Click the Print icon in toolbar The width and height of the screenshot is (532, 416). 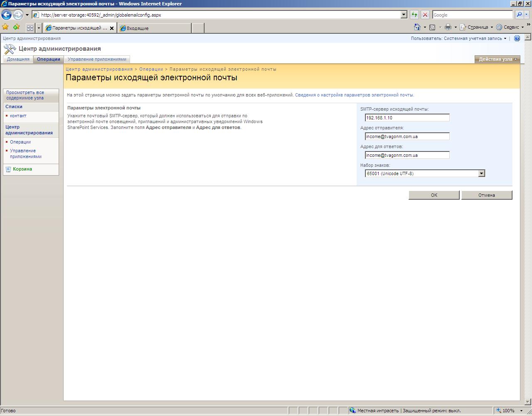coord(448,27)
